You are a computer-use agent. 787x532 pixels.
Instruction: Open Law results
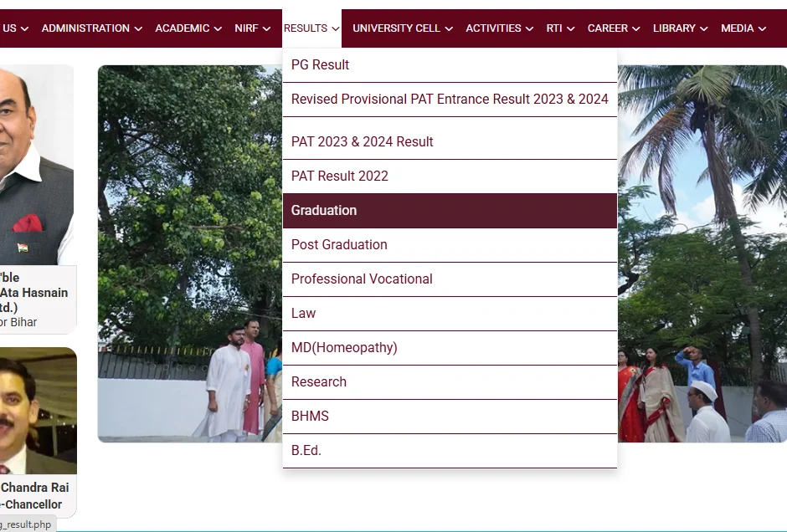point(450,314)
